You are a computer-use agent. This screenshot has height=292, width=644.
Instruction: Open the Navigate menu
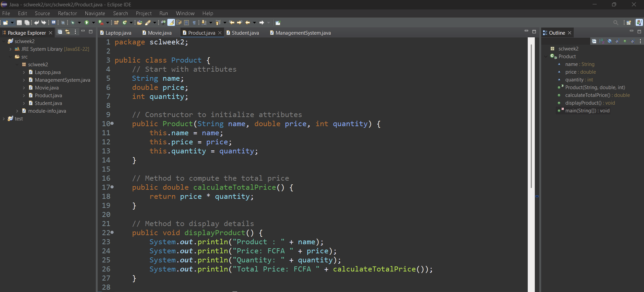point(95,13)
